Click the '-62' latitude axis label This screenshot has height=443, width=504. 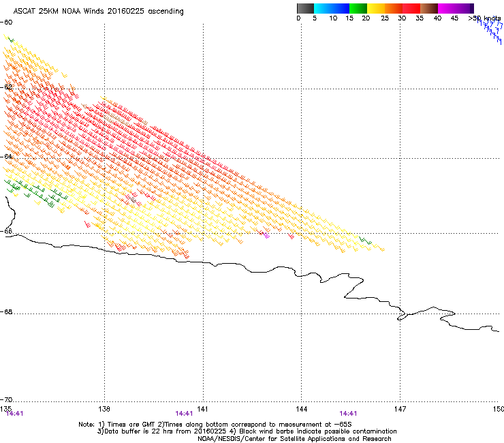pos(6,87)
